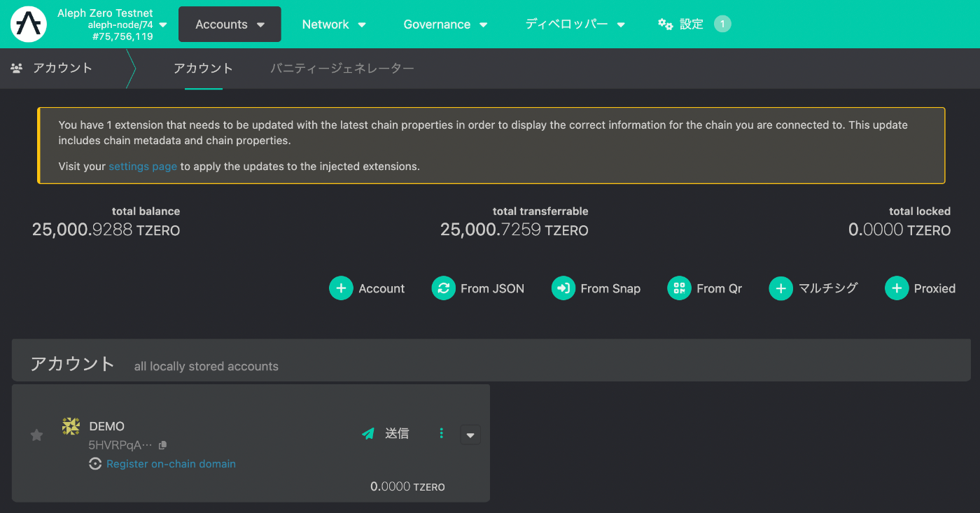Expand the ディベロッパー menu caret
Viewport: 980px width, 513px height.
tap(621, 25)
